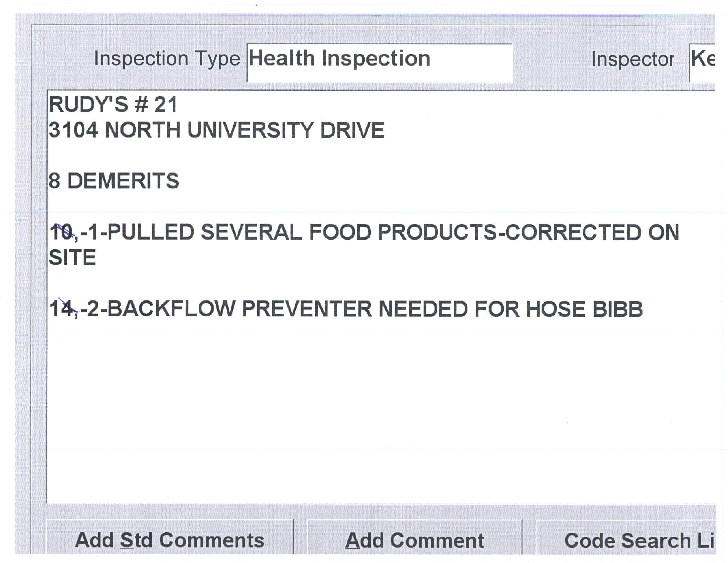
Task: Click the Inspector label text
Action: tap(632, 59)
